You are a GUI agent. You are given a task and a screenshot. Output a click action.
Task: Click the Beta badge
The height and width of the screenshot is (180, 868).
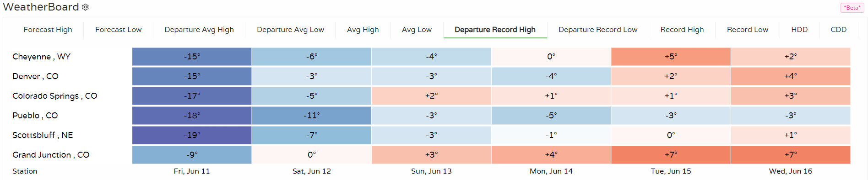click(x=852, y=8)
